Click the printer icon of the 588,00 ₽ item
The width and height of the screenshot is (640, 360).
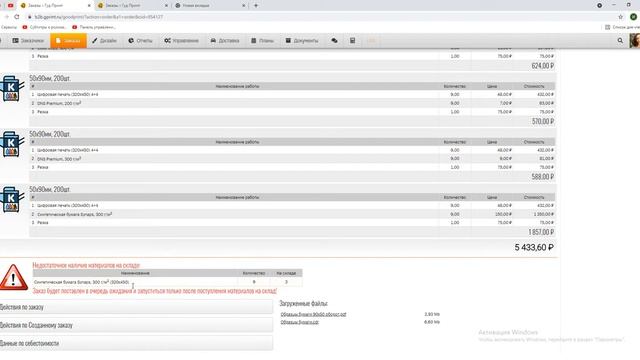(11, 144)
